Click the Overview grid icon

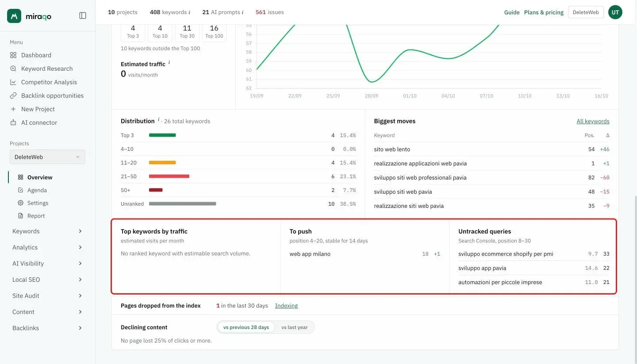[20, 177]
